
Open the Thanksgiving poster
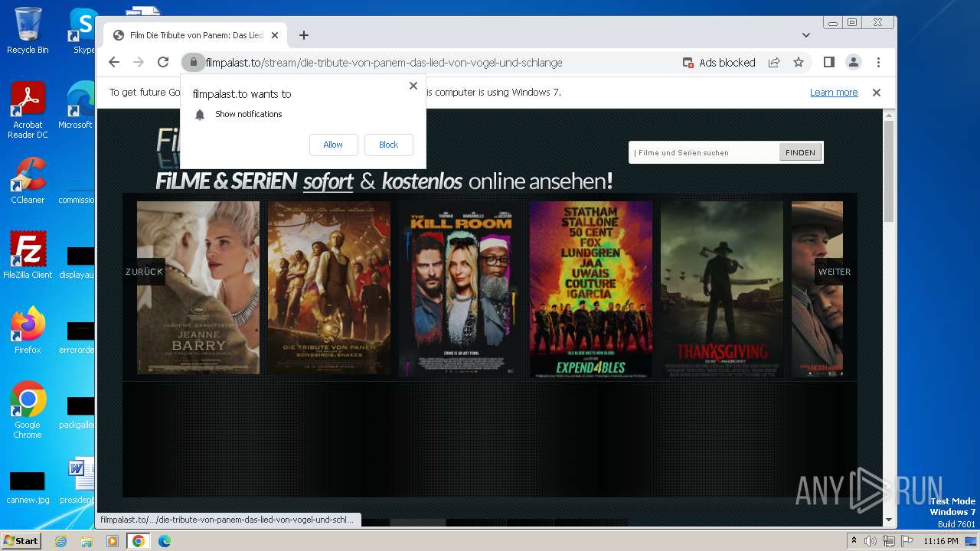pyautogui.click(x=722, y=289)
